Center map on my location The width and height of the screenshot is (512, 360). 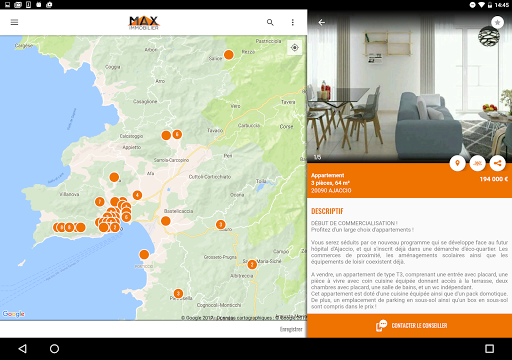tap(295, 48)
